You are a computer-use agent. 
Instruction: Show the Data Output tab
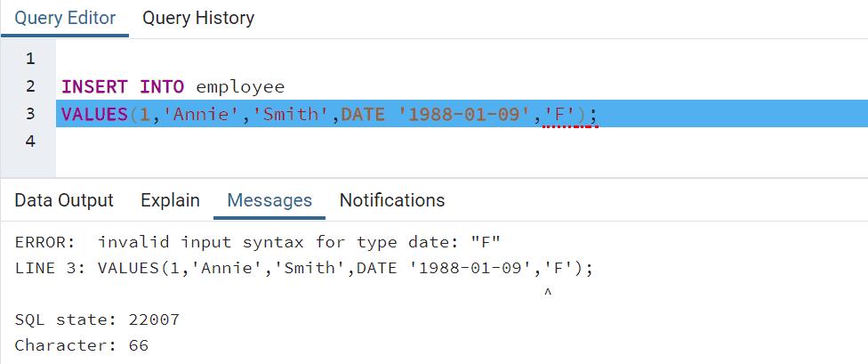pos(64,200)
